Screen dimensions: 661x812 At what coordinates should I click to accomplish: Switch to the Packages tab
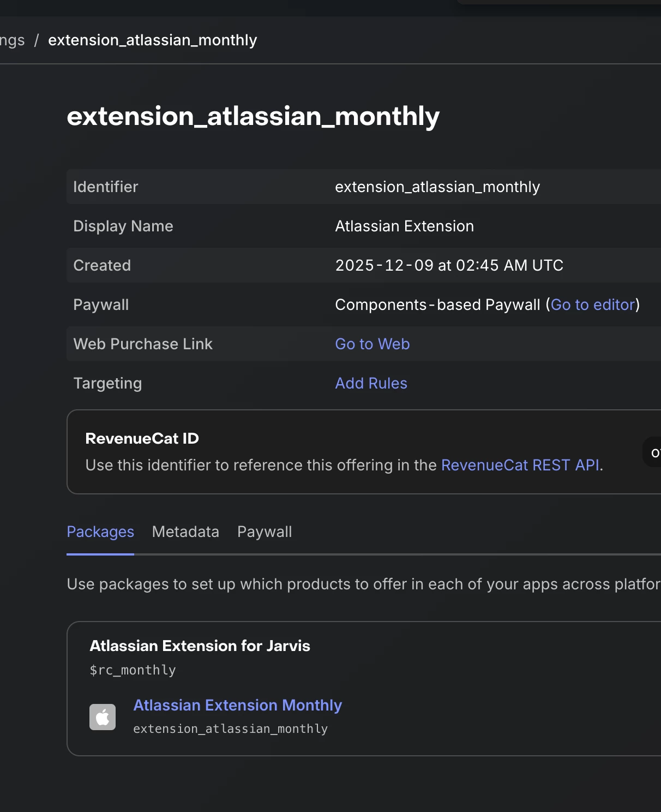point(100,532)
